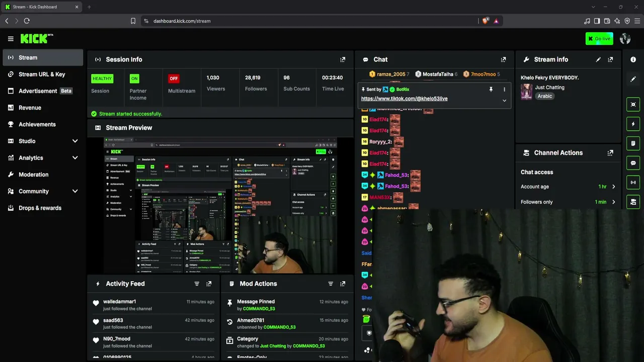Open the browser main menu
Image resolution: width=644 pixels, height=362 pixels.
tap(637, 21)
